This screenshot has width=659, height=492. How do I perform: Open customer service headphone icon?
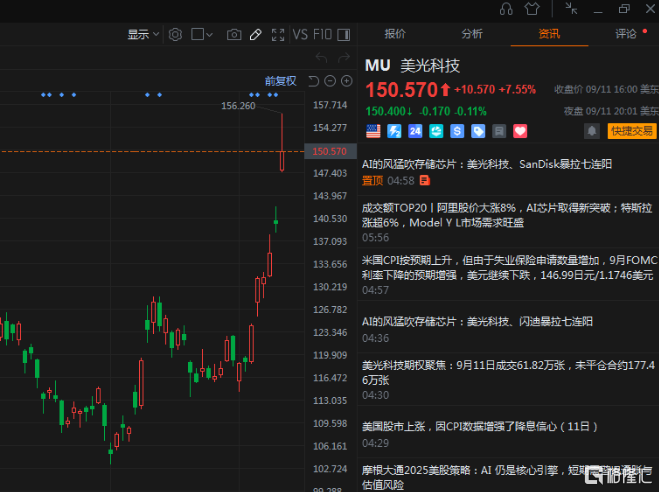tap(506, 9)
